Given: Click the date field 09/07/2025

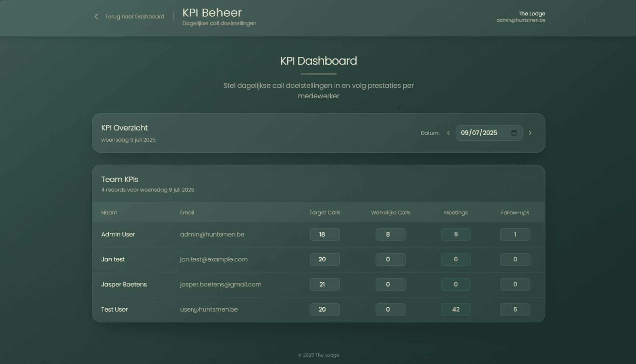Looking at the screenshot, I should pos(479,133).
